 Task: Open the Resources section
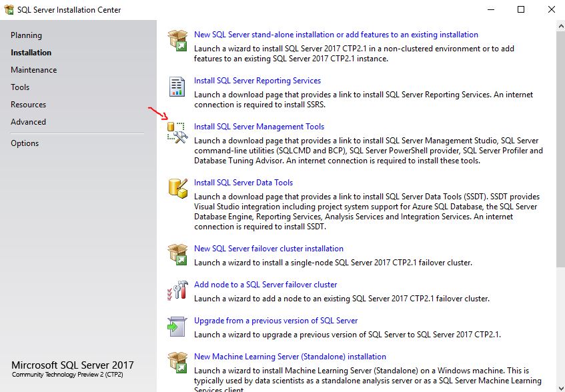(29, 105)
